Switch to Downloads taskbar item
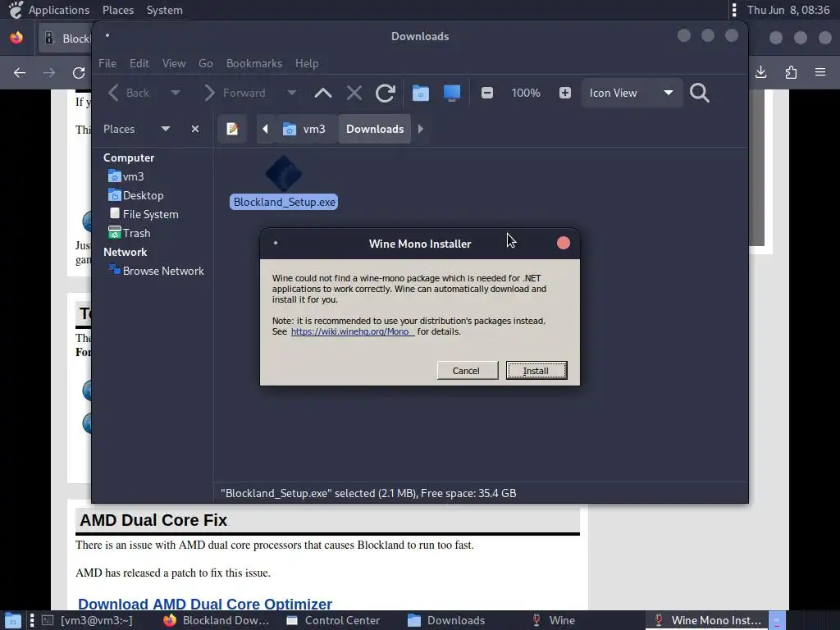840x630 pixels. tap(447, 620)
